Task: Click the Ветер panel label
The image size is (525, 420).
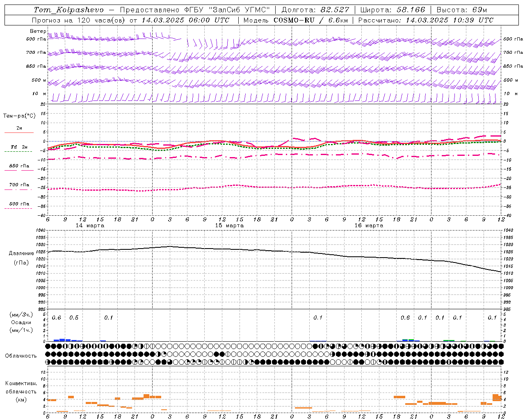Action: click(x=38, y=31)
